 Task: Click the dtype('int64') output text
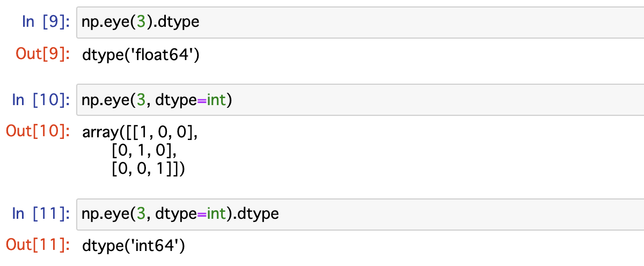click(134, 246)
